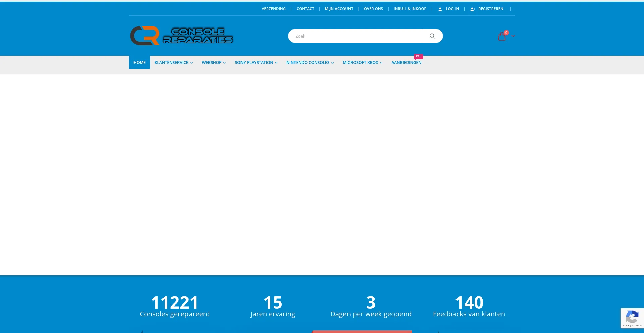Image resolution: width=644 pixels, height=333 pixels.
Task: Go to the Verzending page link
Action: coord(274,9)
